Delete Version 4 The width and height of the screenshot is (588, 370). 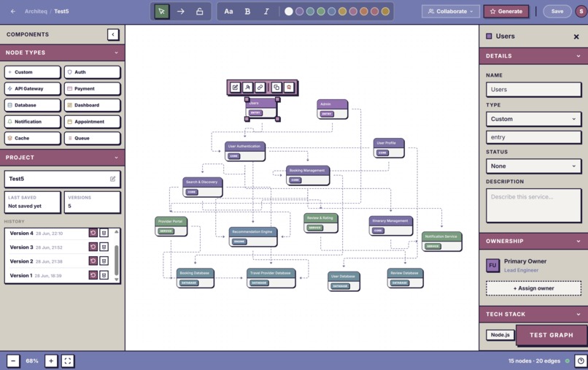[104, 233]
